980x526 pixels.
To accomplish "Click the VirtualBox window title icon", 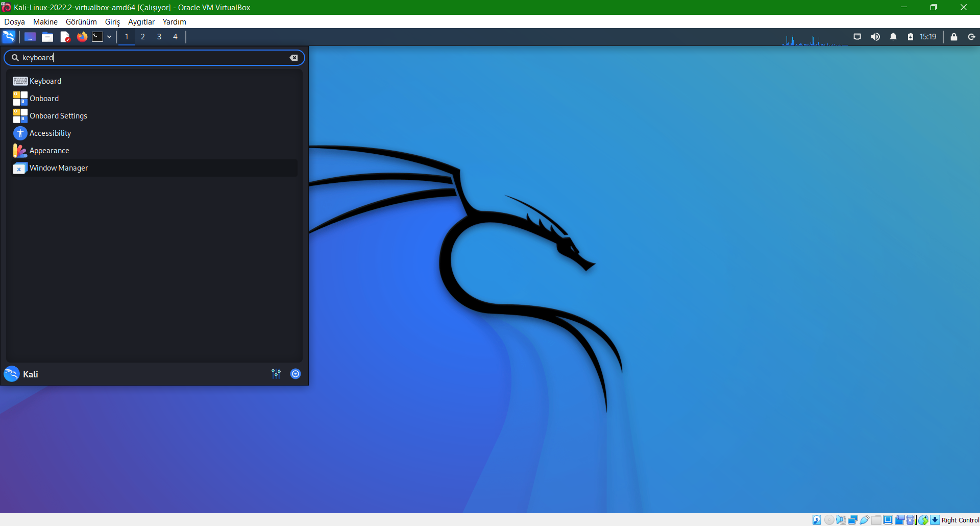I will tap(6, 7).
